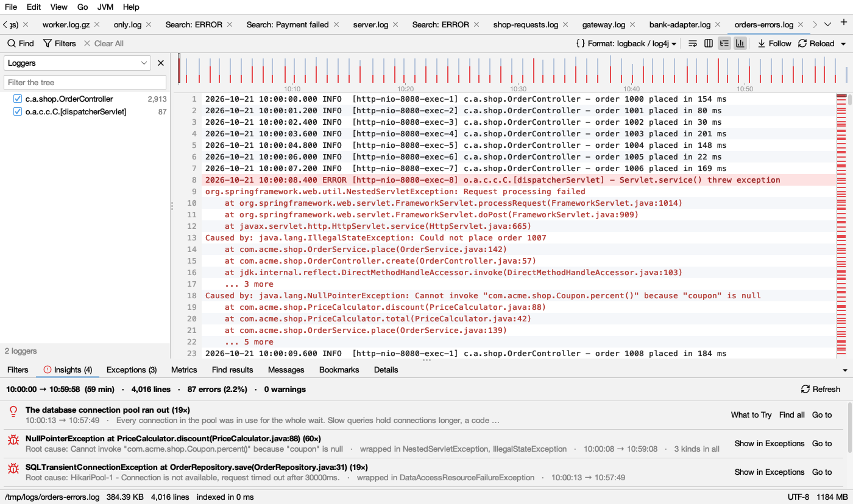Open the Go menu
Image resolution: width=853 pixels, height=504 pixels.
pos(83,7)
